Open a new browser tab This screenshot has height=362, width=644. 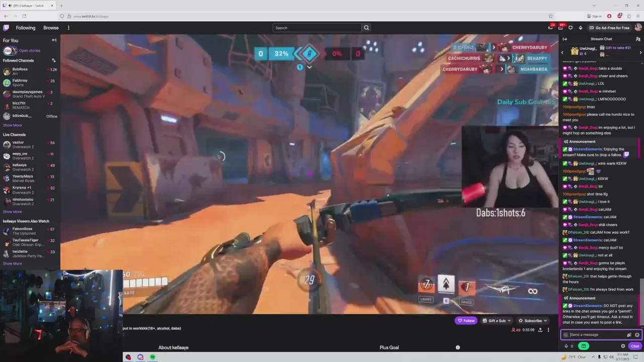(x=61, y=6)
